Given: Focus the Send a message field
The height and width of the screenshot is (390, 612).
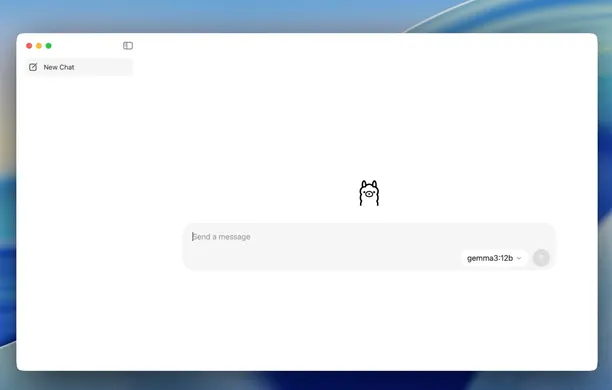Looking at the screenshot, I should 369,246.
